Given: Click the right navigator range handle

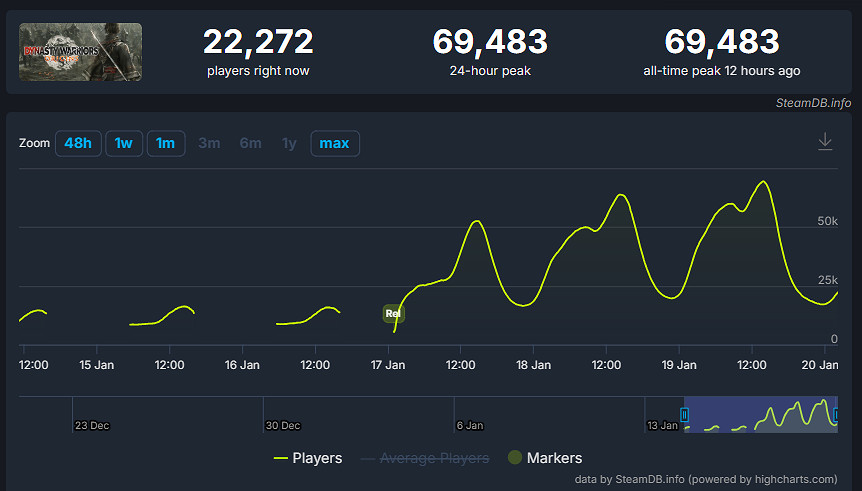Looking at the screenshot, I should (836, 414).
